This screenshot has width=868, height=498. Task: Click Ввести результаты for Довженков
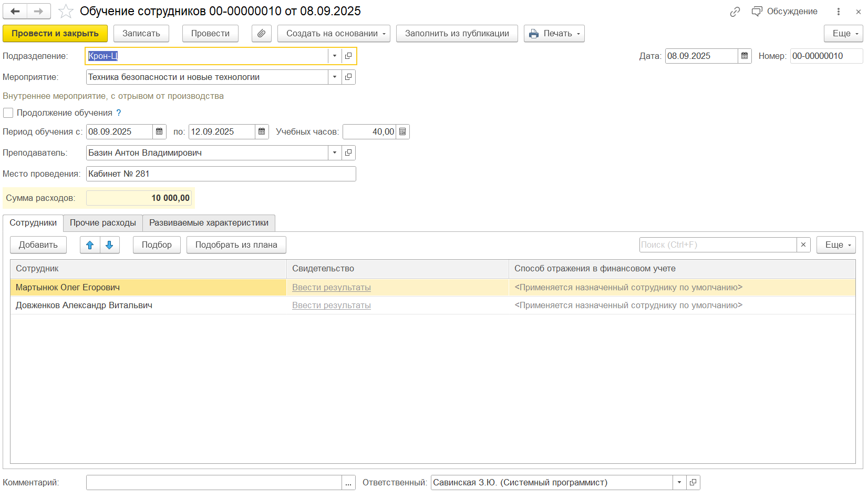(x=332, y=306)
